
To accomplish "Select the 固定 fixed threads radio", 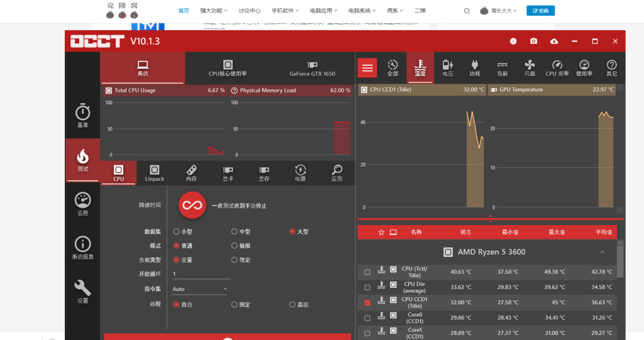I will click(x=234, y=304).
